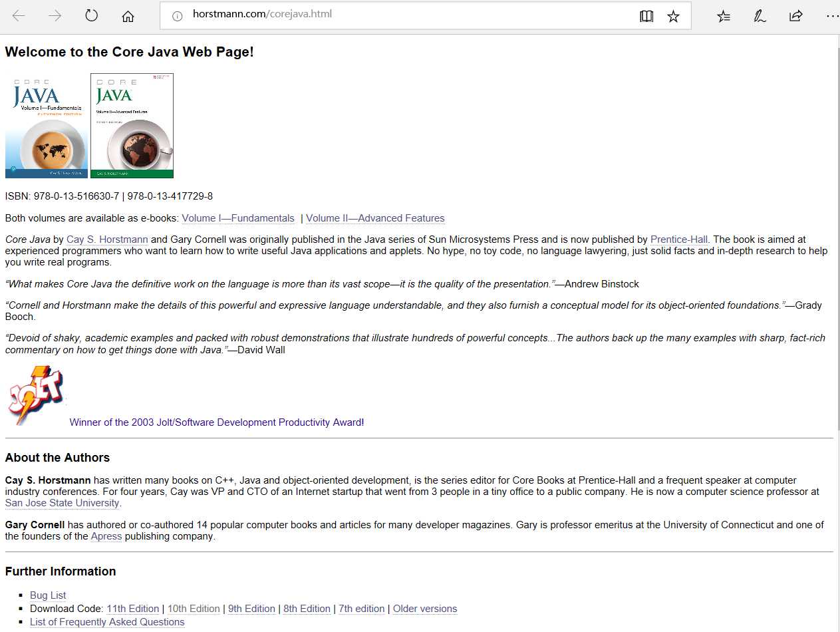This screenshot has width=840, height=632.
Task: Add page to favorites star icon
Action: point(674,16)
